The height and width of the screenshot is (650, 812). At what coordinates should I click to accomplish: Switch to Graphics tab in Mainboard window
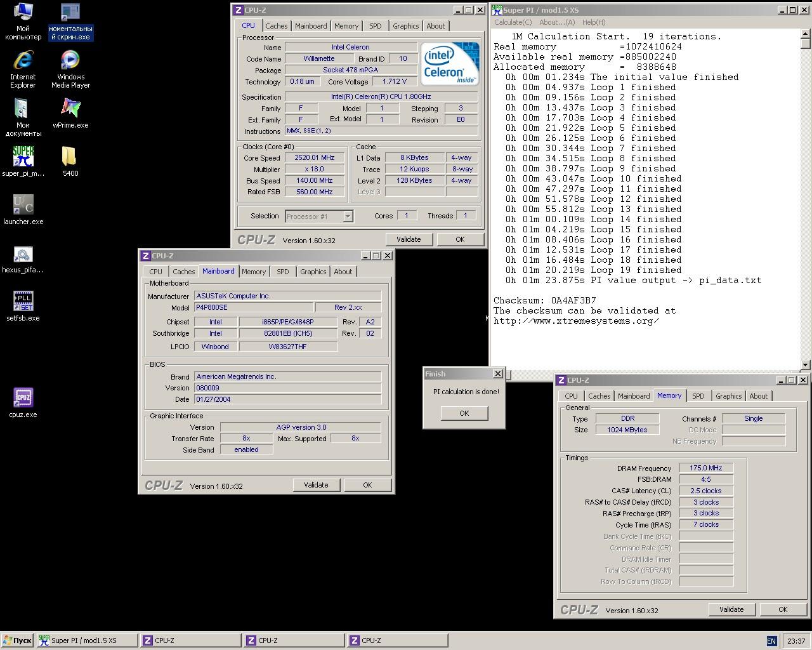coord(313,272)
